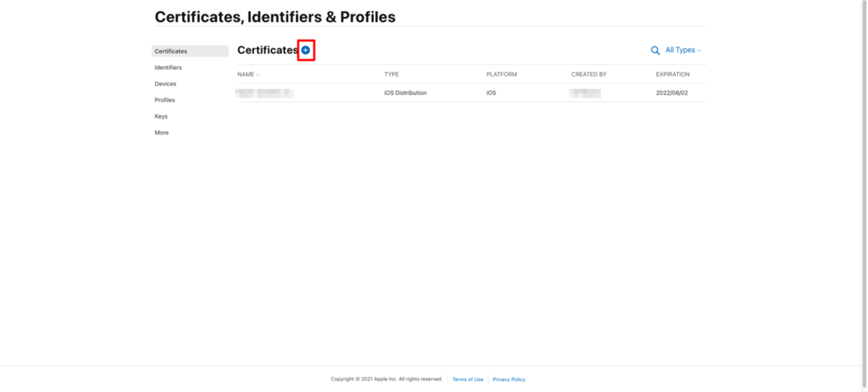Click the iOS platform cell in row
868x392 pixels.
pyautogui.click(x=491, y=93)
